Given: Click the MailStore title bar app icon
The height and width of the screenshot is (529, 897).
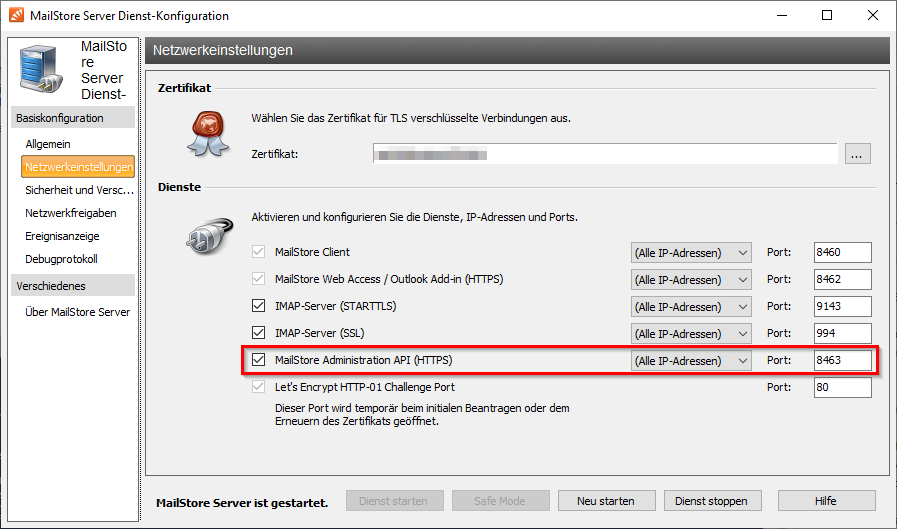Looking at the screenshot, I should click(x=16, y=15).
